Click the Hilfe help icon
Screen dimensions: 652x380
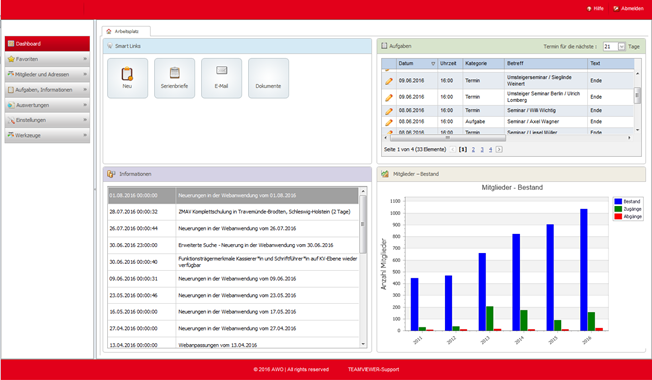(589, 8)
